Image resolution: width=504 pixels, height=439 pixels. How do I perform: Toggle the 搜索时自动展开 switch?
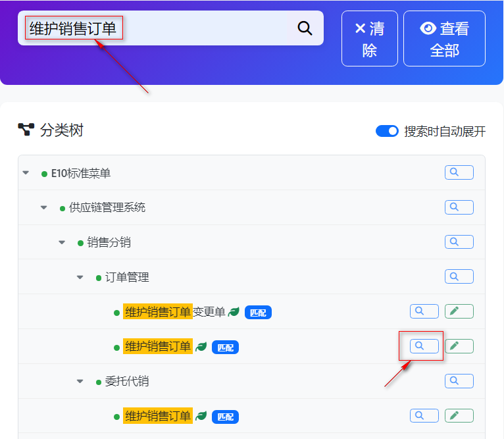coord(387,131)
